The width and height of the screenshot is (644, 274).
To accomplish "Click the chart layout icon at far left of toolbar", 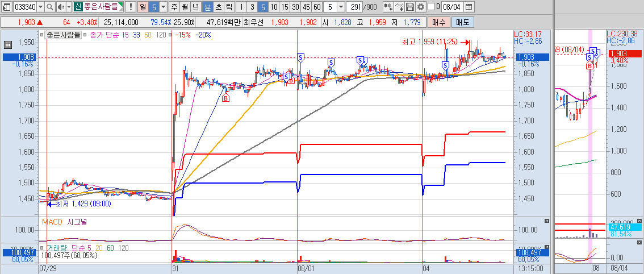I will (7, 7).
